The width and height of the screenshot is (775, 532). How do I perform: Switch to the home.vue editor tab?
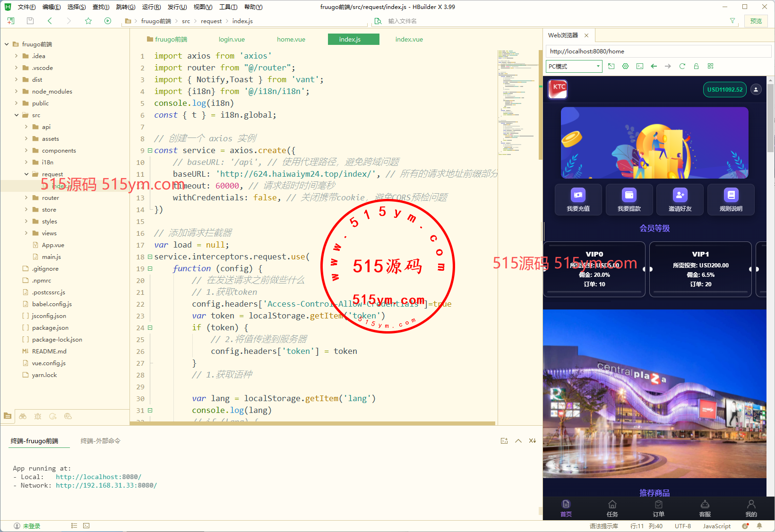[x=291, y=40]
